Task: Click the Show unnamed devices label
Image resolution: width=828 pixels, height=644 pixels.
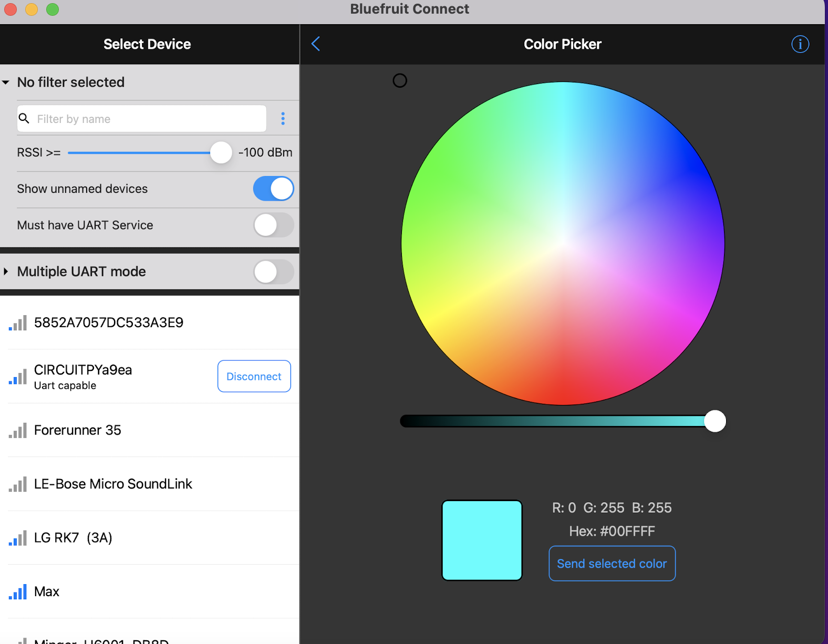Action: click(82, 189)
